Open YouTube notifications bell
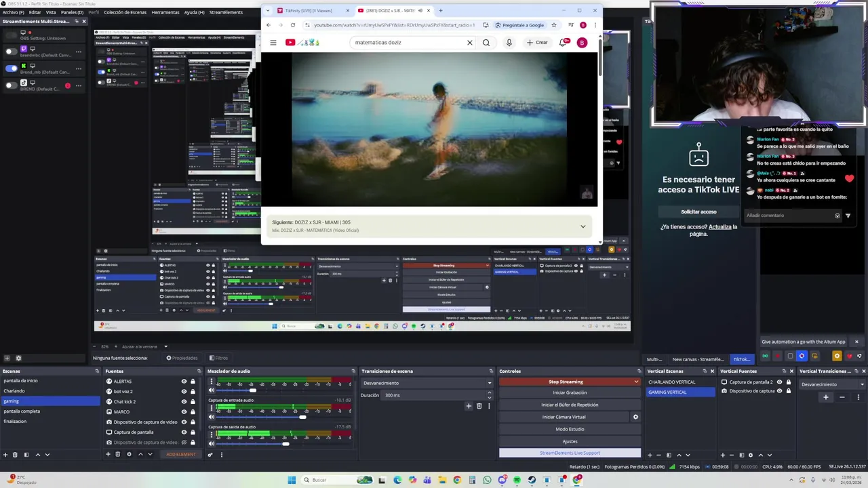Image resolution: width=868 pixels, height=488 pixels. (562, 42)
